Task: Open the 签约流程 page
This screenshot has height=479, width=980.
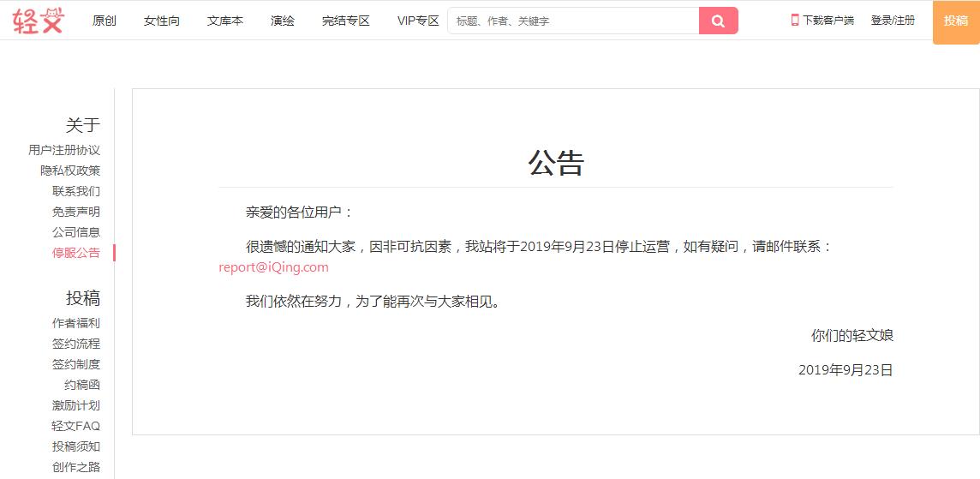Action: pos(75,344)
